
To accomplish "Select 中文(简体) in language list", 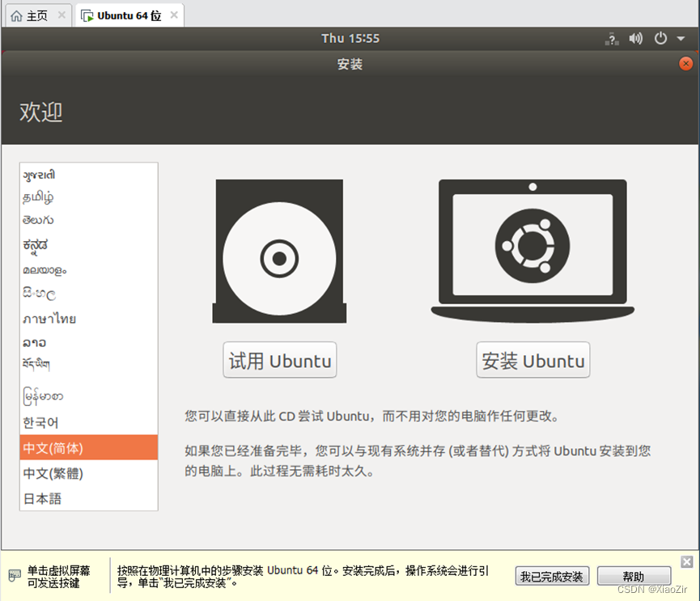I will point(89,447).
